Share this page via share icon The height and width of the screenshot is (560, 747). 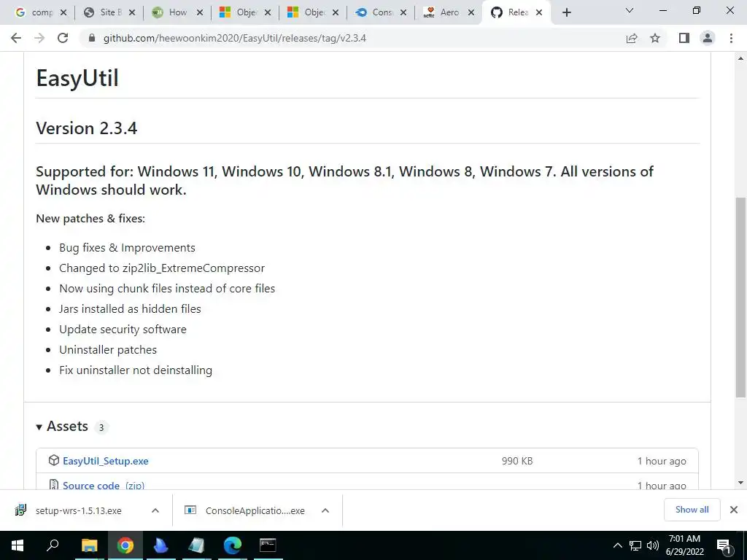click(632, 38)
